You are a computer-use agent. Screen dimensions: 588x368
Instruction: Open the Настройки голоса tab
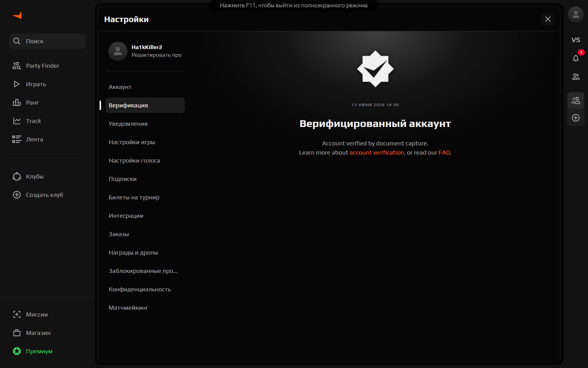pyautogui.click(x=145, y=160)
